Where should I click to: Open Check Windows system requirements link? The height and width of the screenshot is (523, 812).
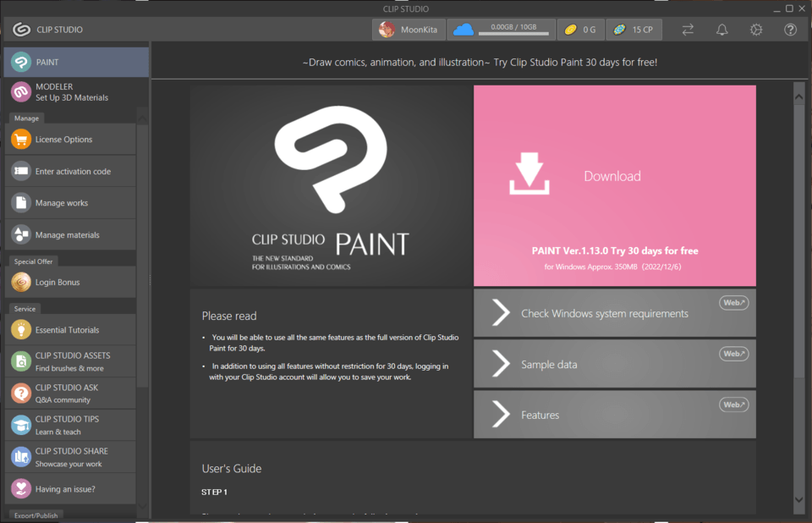click(615, 313)
